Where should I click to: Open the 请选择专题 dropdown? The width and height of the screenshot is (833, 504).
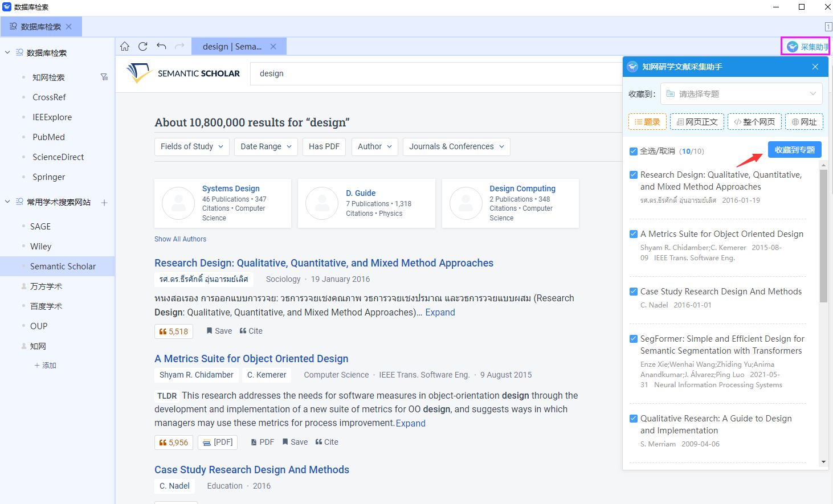tap(741, 94)
